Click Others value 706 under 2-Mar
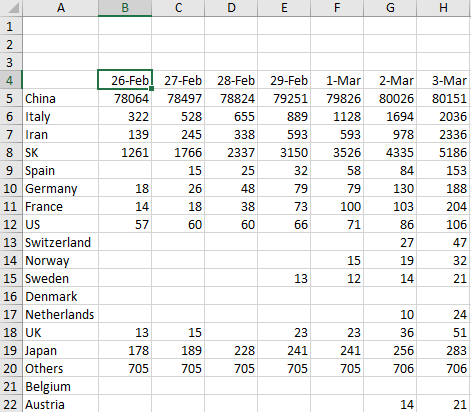The image size is (471, 412). click(390, 368)
